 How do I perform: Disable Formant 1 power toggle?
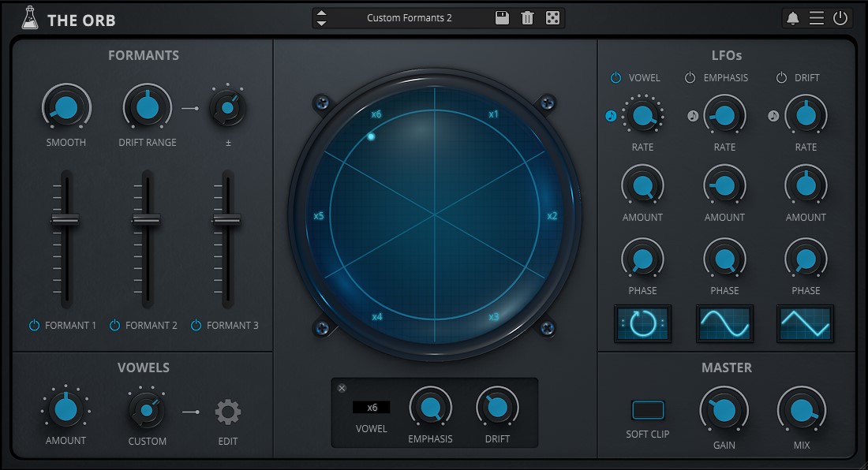point(35,325)
